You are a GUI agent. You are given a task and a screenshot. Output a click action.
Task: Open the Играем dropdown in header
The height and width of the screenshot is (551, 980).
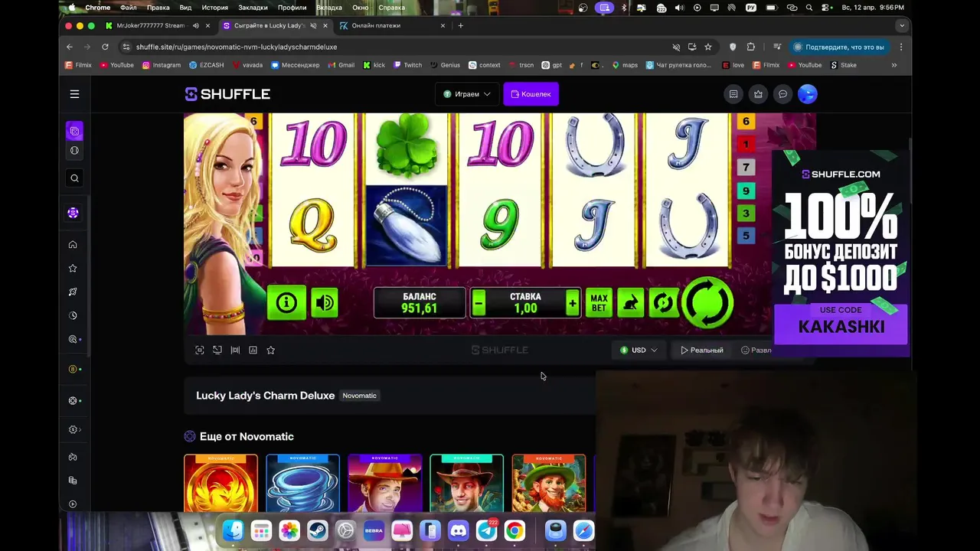coord(467,94)
